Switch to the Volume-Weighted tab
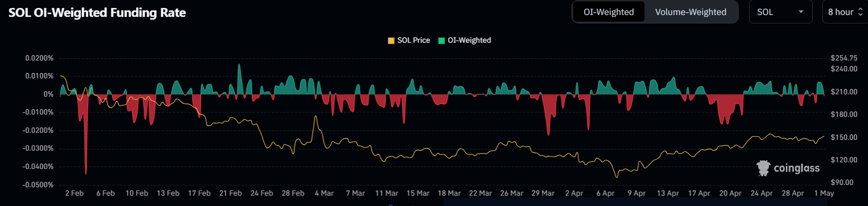The image size is (868, 206). point(690,12)
